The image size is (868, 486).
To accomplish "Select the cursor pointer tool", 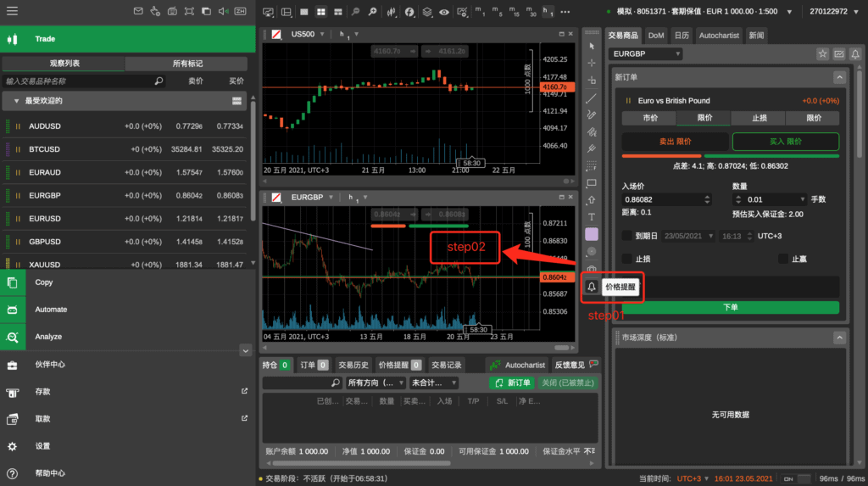I will tap(592, 46).
